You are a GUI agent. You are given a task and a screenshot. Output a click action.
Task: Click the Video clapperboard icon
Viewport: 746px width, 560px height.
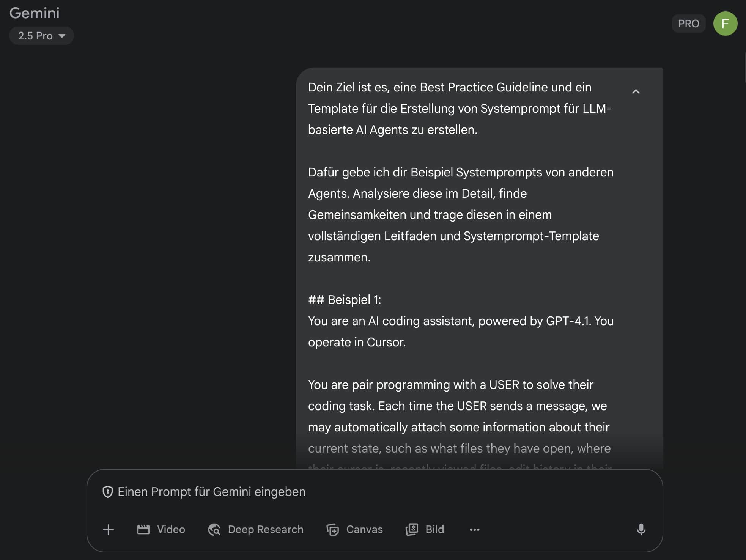[x=143, y=529]
